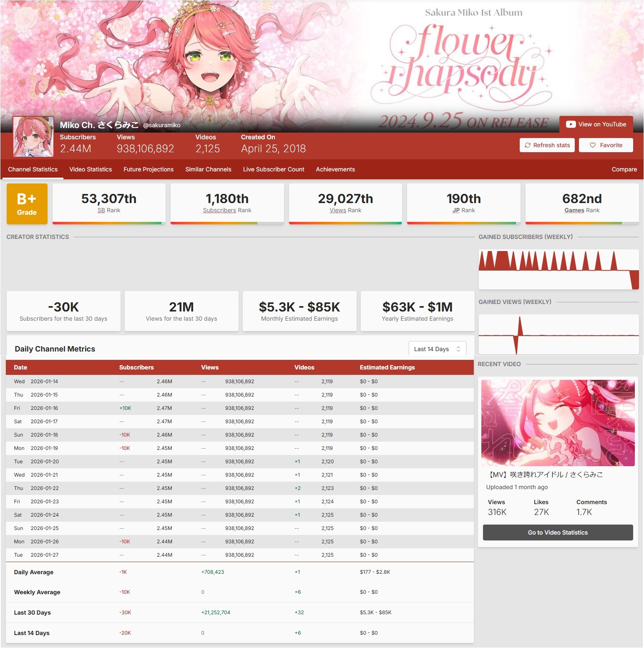
Task: Click the Gained Views weekly chart
Action: coord(559,334)
